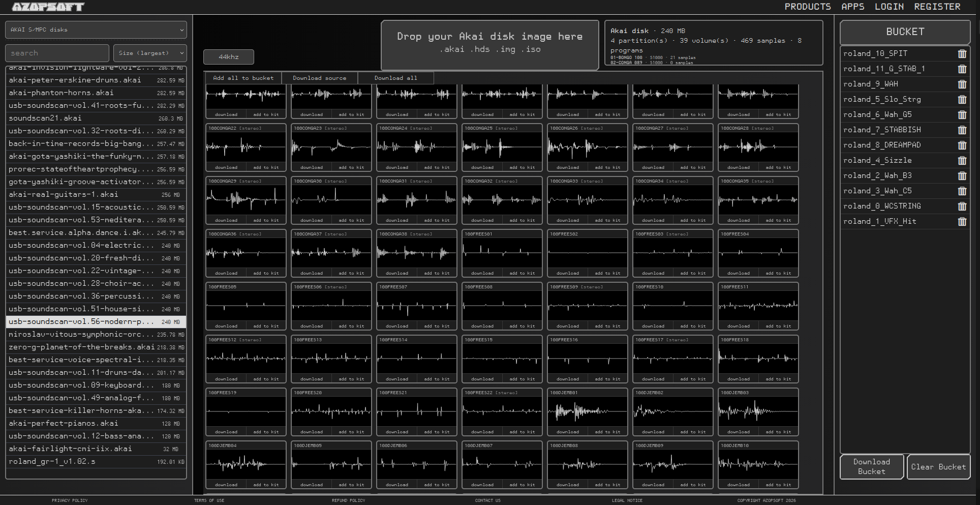The image size is (980, 505).
Task: Select akai-peter-erskine-drums.akai in disk list
Action: (96, 80)
